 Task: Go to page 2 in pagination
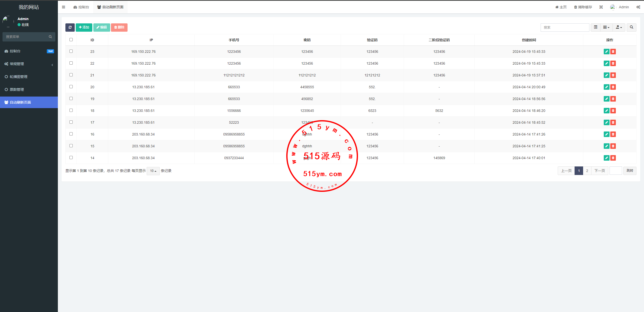click(x=587, y=171)
